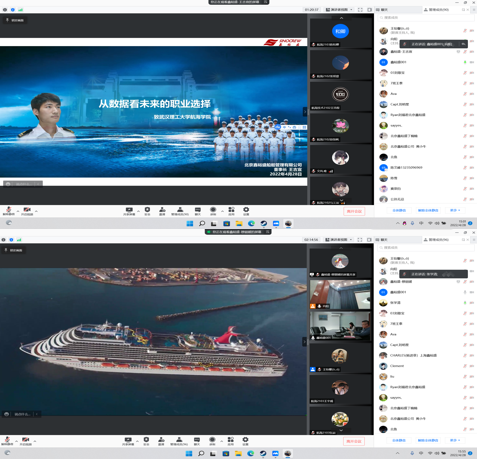
Task: Open Search on upper Windows taskbar
Action: coord(202,223)
